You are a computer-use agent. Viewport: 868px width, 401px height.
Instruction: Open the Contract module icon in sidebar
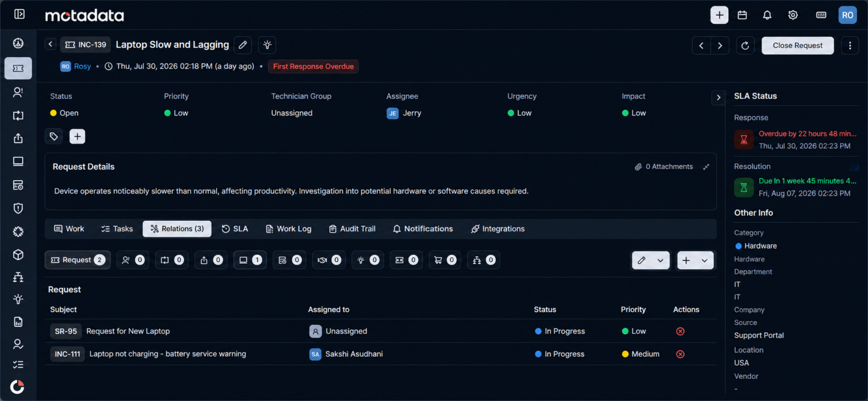tap(18, 185)
